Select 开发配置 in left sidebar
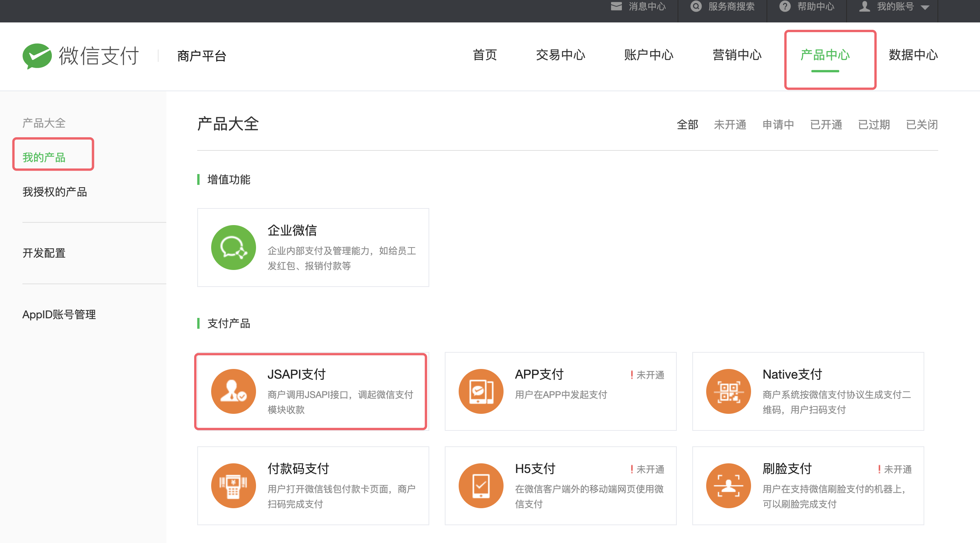 pos(44,253)
